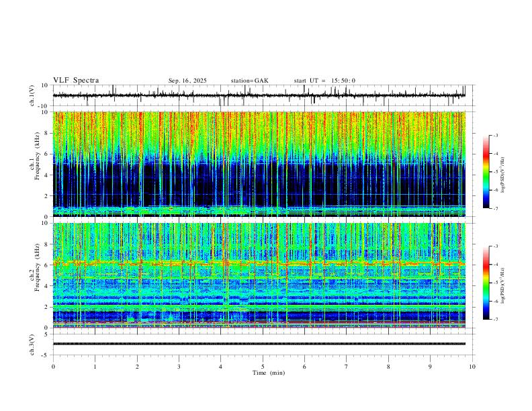Image resolution: width=532 pixels, height=411 pixels.
Task: Click the "-7" label on ch.1 color bar
Action: 495,208
